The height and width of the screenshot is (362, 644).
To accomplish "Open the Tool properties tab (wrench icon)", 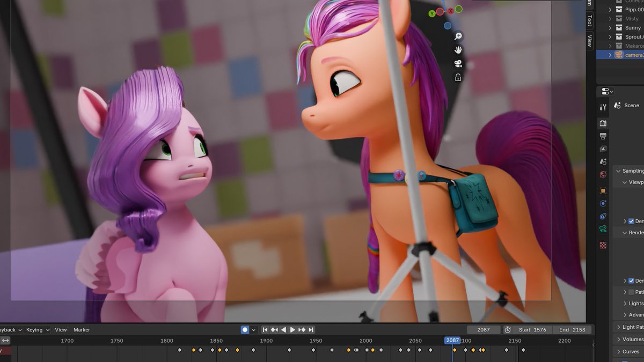I will tap(603, 107).
